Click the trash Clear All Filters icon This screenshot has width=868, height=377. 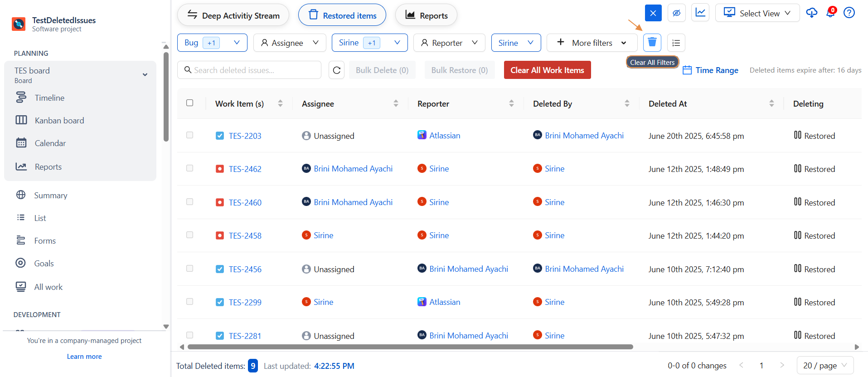point(652,43)
